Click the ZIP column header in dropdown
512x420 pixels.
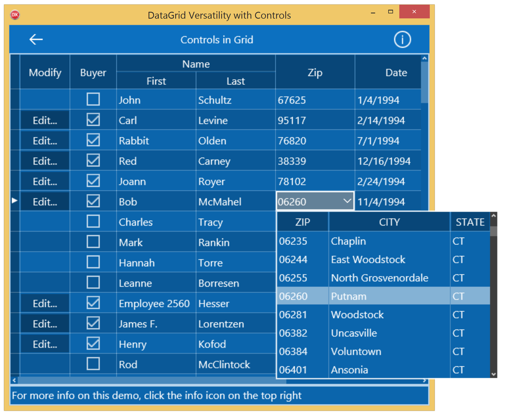coord(303,222)
